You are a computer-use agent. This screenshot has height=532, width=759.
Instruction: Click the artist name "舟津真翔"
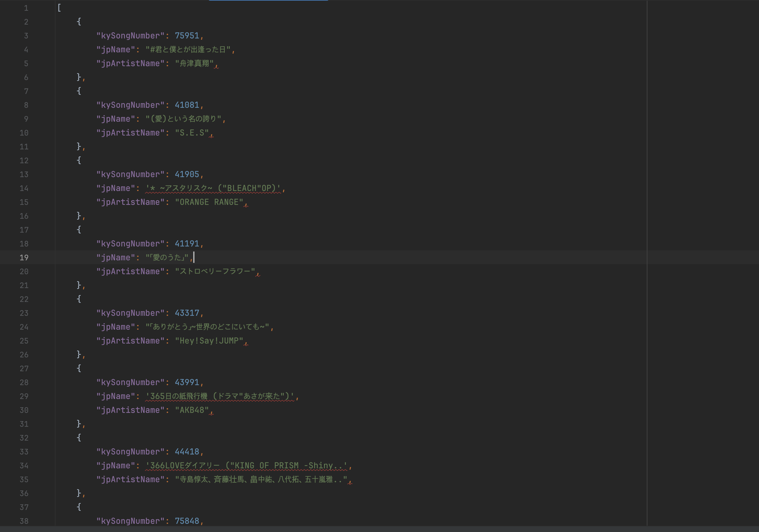tap(194, 63)
